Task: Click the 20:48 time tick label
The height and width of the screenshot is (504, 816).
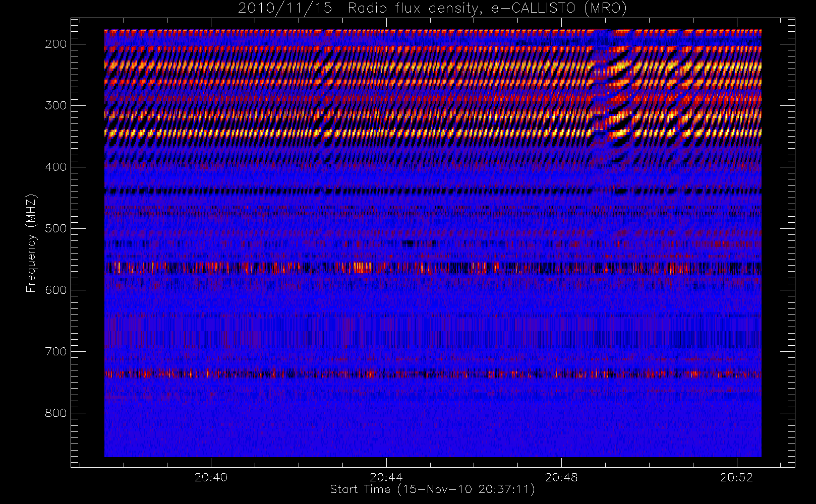Action: click(x=561, y=477)
